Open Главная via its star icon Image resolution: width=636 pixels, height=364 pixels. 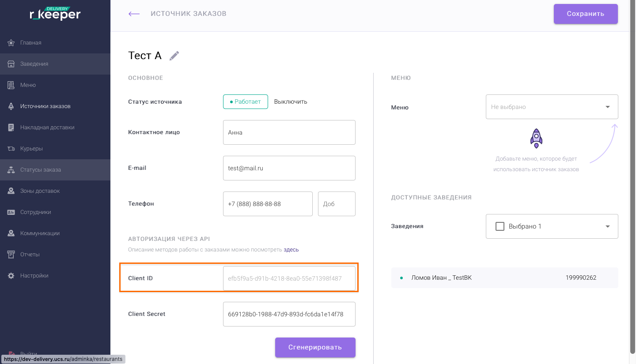[11, 43]
